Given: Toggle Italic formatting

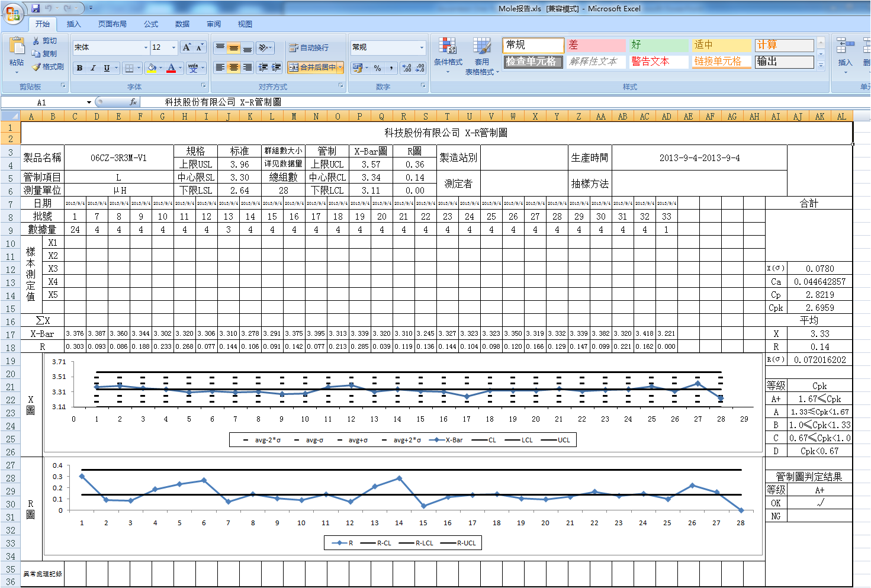Looking at the screenshot, I should coord(93,68).
